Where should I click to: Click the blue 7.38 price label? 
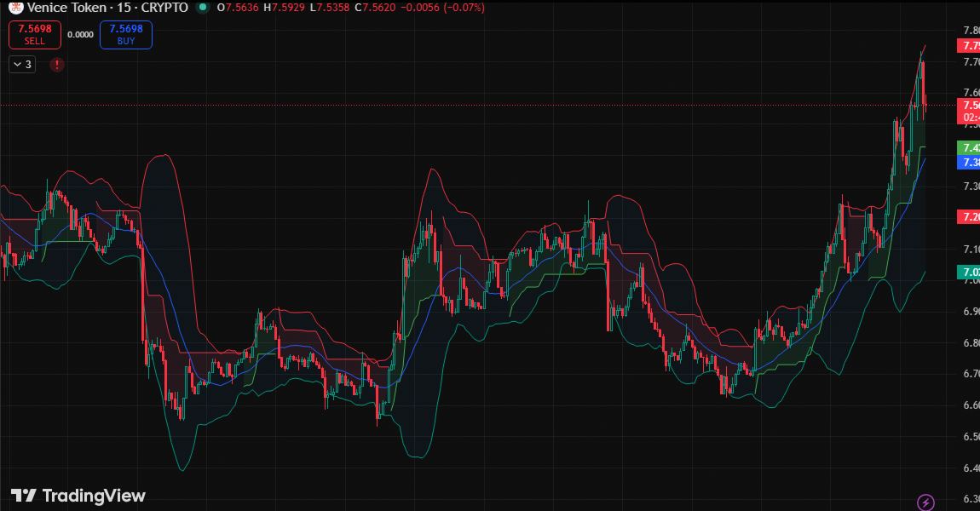point(970,162)
